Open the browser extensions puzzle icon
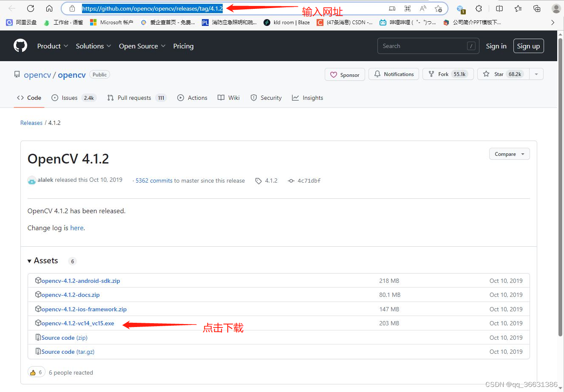564x392 pixels. click(x=479, y=8)
